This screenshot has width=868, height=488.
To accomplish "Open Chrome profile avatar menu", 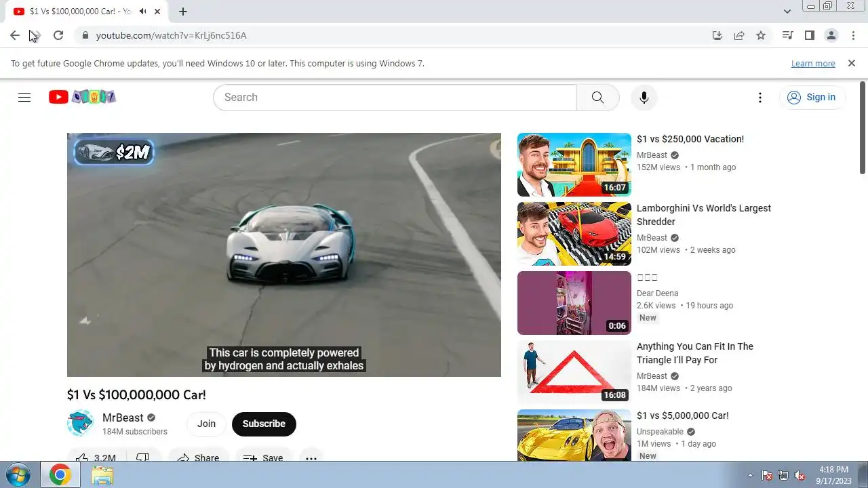I will (831, 35).
